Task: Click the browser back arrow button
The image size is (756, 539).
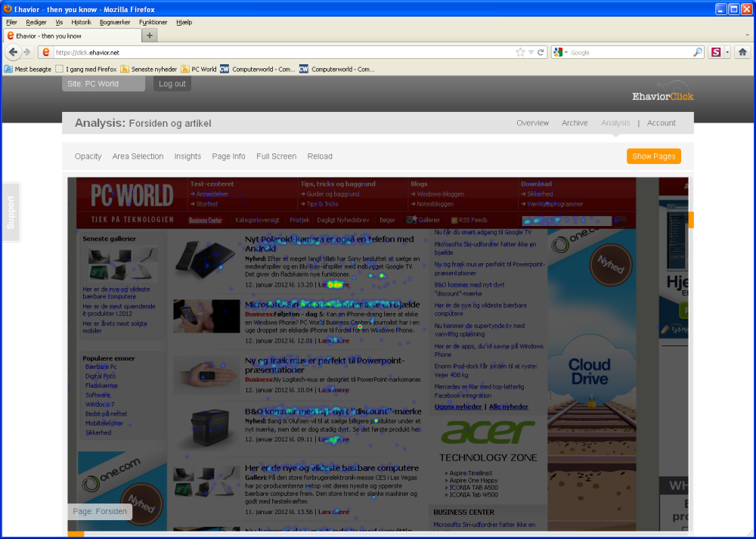Action: (14, 52)
